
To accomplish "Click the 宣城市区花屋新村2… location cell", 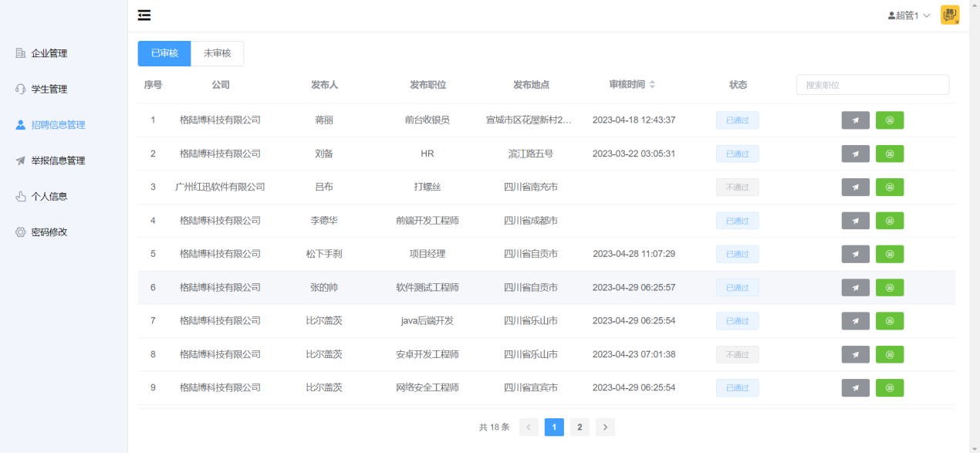I will tap(529, 120).
